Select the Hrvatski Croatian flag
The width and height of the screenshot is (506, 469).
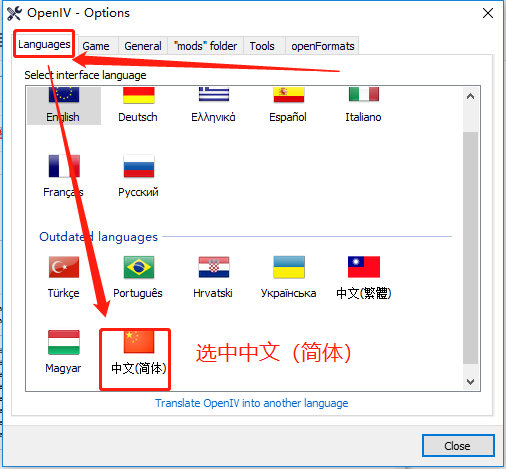pos(214,267)
